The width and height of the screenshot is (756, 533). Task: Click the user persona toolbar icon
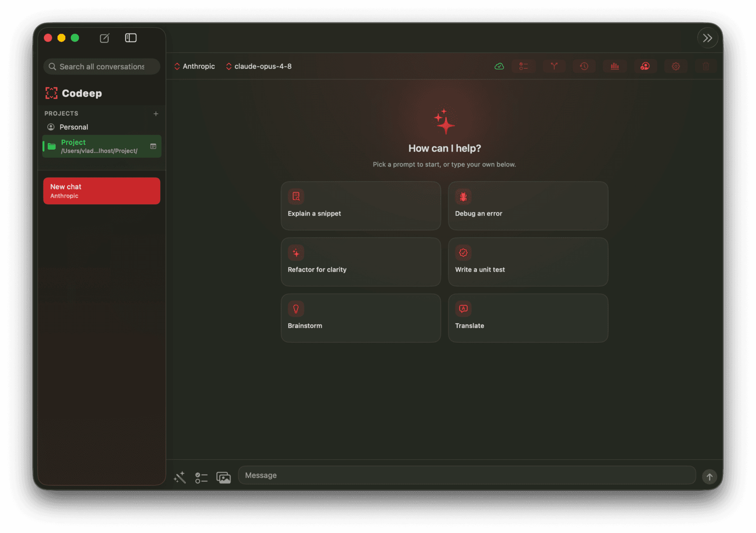coord(645,67)
